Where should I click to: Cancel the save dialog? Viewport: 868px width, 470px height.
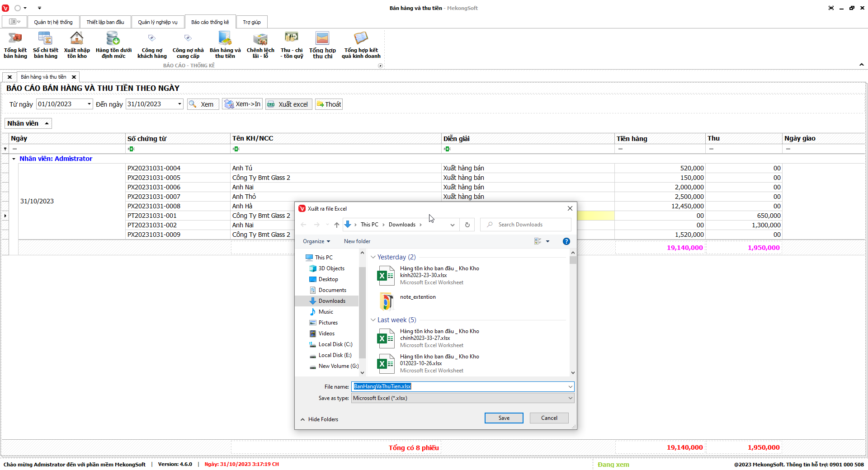549,418
